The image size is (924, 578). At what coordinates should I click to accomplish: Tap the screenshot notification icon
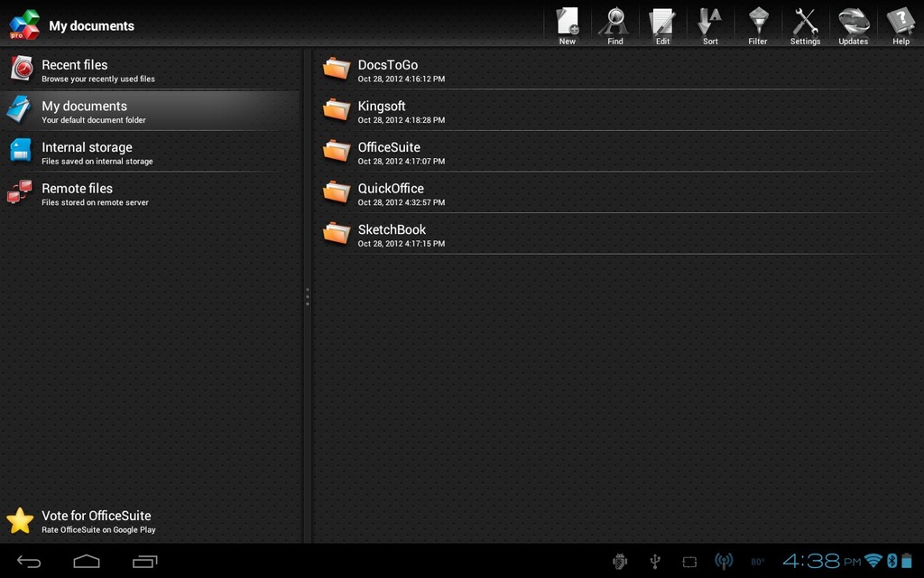(x=689, y=562)
